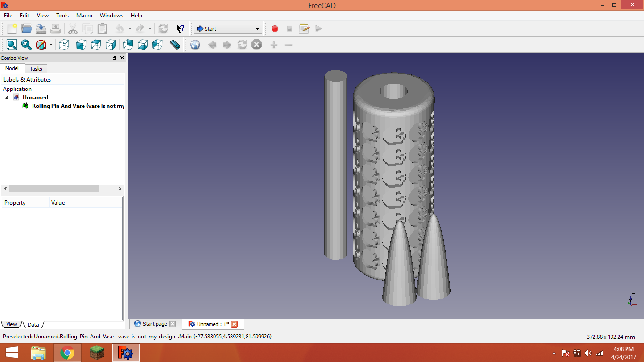Click the Paste clipboard icon
The width and height of the screenshot is (644, 362).
pos(102,29)
